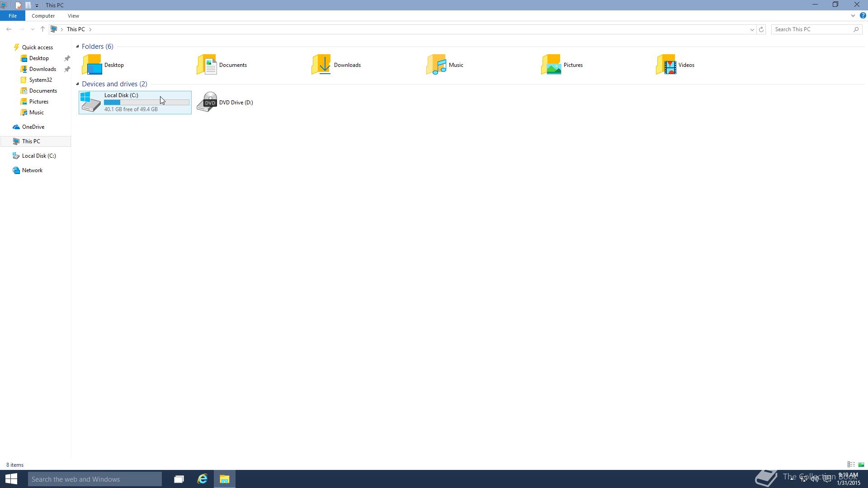Open the Videos folder icon in Folders
The image size is (868, 488).
(x=666, y=65)
